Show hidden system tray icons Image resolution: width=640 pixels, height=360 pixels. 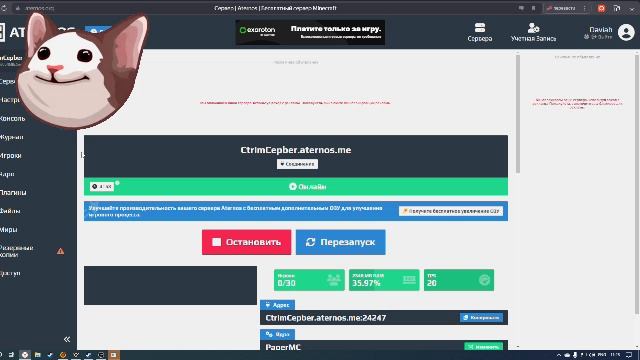559,355
